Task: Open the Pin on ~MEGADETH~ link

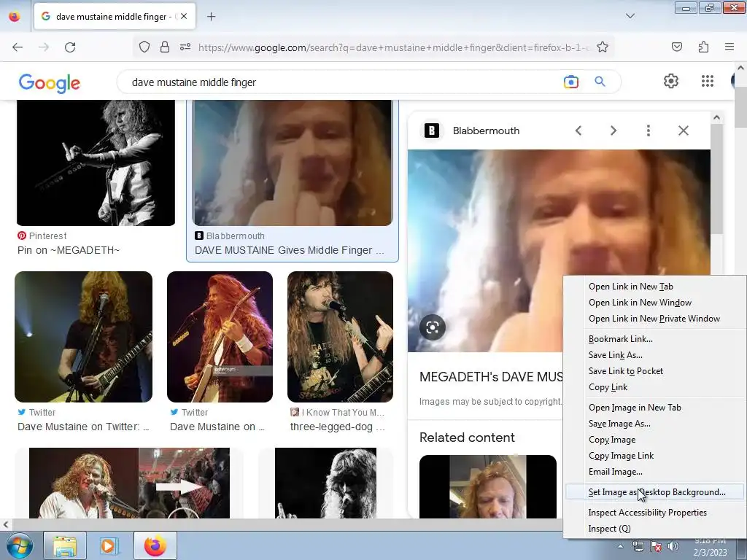Action: click(68, 251)
